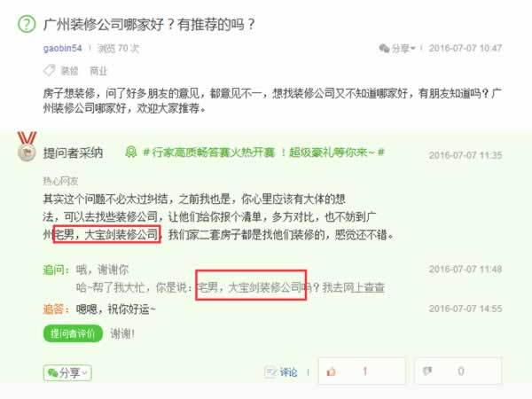Click the thumbs-up like icon
This screenshot has width=532, height=399.
point(331,372)
